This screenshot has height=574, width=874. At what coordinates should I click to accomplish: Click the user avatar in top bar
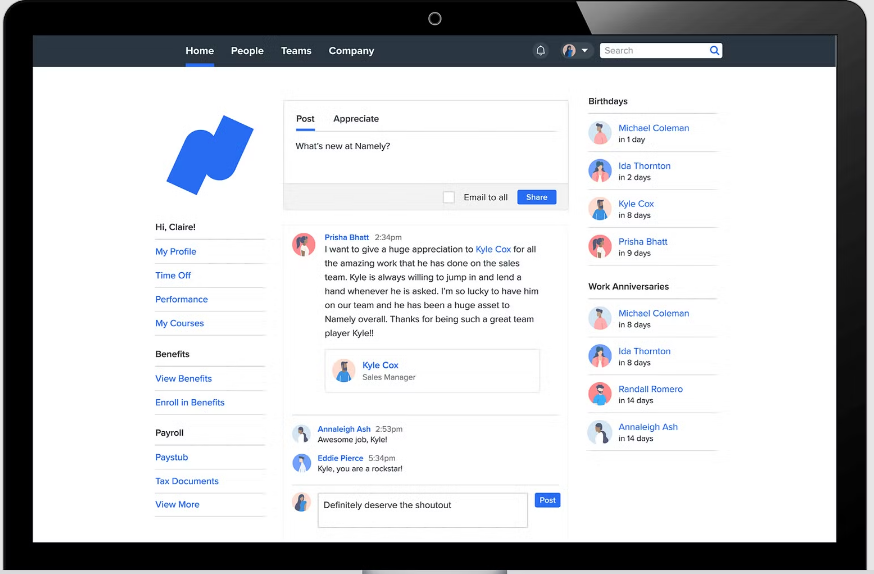[569, 51]
